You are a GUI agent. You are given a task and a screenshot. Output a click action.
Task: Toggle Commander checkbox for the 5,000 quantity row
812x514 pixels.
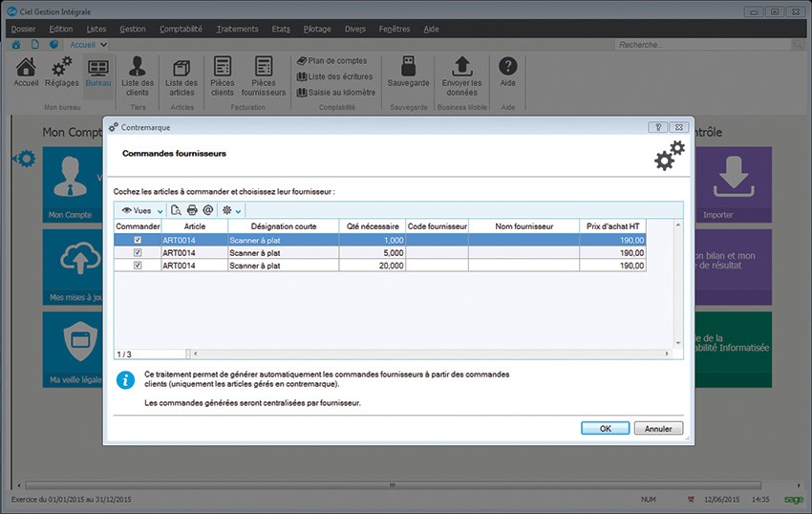138,253
